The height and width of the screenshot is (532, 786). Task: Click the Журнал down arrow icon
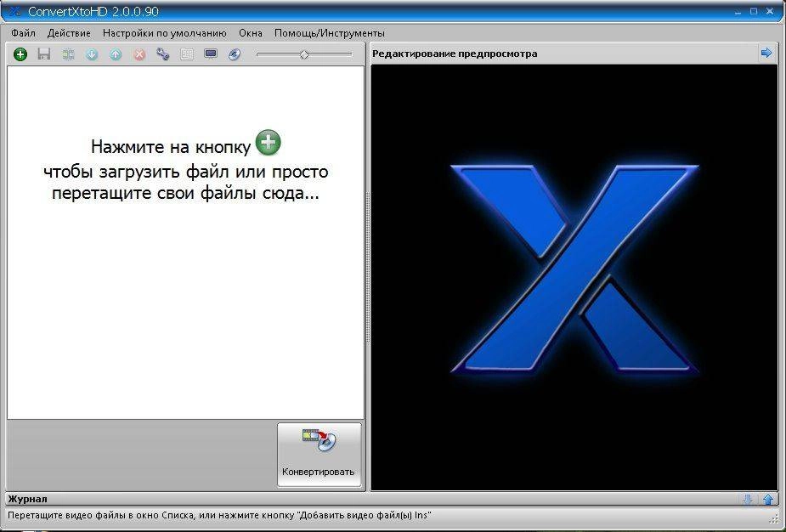point(748,499)
